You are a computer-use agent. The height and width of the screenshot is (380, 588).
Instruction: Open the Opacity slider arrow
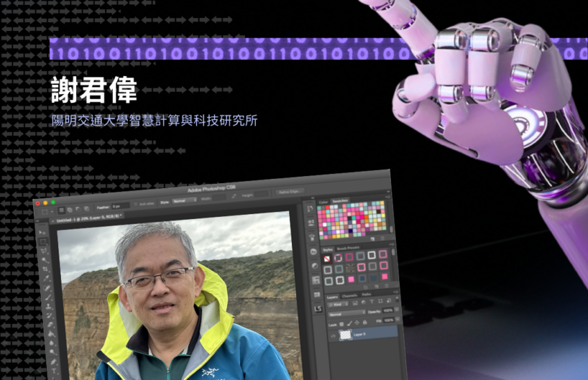click(397, 310)
